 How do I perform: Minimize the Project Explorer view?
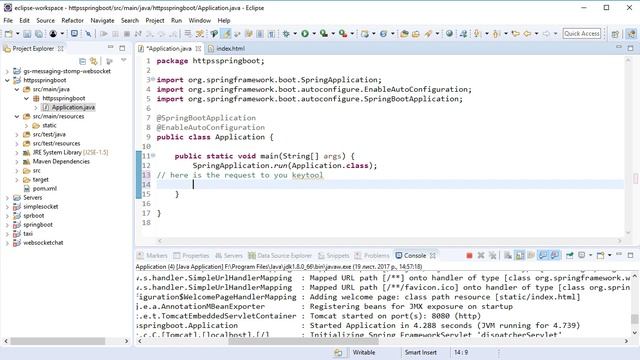111,48
